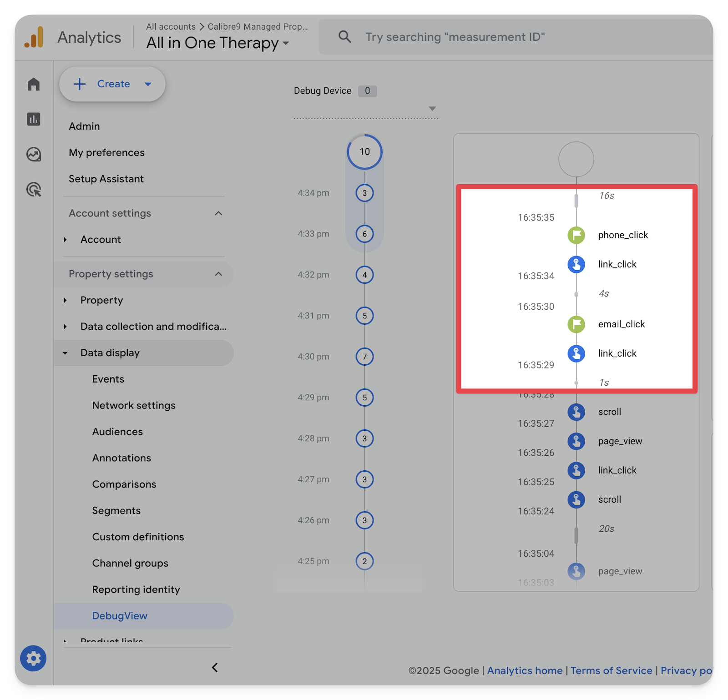728x700 pixels.
Task: Open the Reports bar chart icon
Action: 34,119
